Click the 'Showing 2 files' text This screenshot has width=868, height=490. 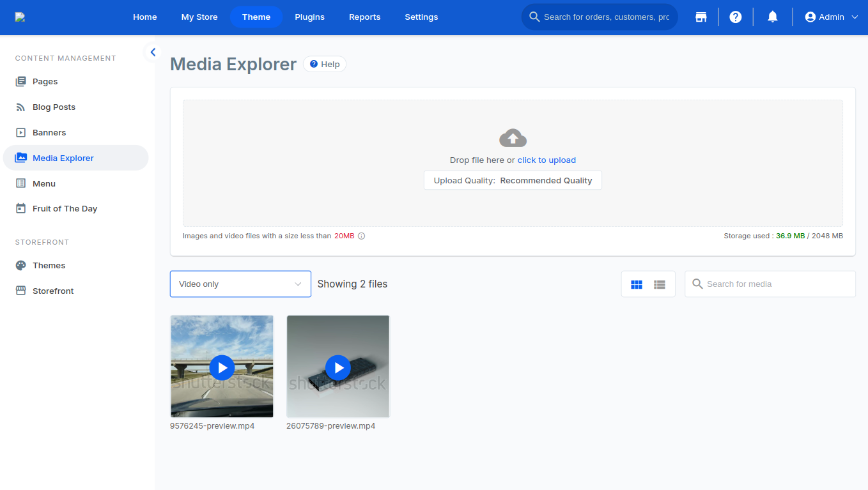pos(352,284)
